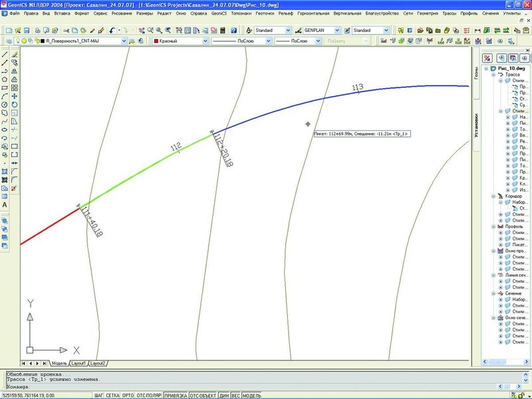The width and height of the screenshot is (532, 399).
Task: Select the Mirror modify tool
Action: click(x=14, y=71)
